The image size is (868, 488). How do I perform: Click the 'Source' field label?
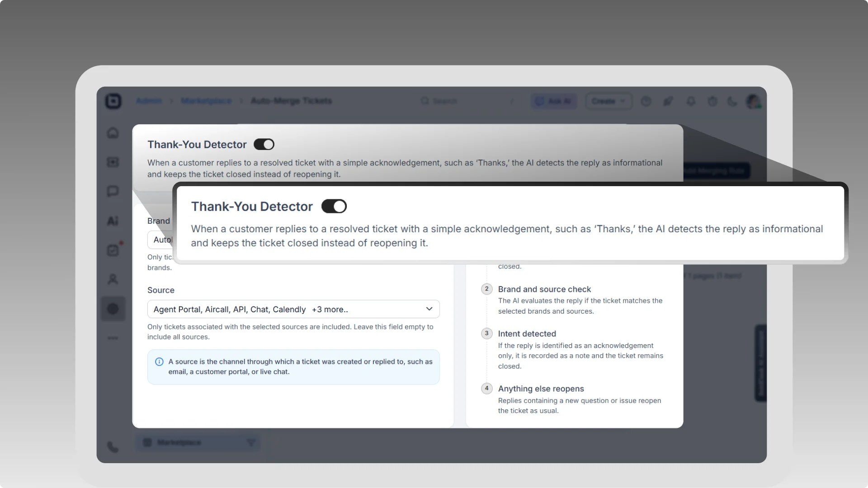pos(160,290)
